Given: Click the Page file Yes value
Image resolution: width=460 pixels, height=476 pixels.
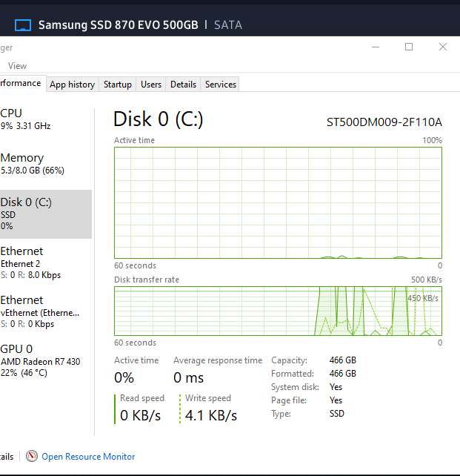Looking at the screenshot, I should tap(336, 400).
